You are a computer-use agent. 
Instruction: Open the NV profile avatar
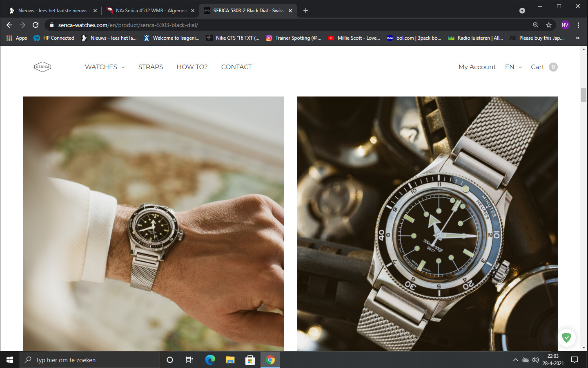565,25
